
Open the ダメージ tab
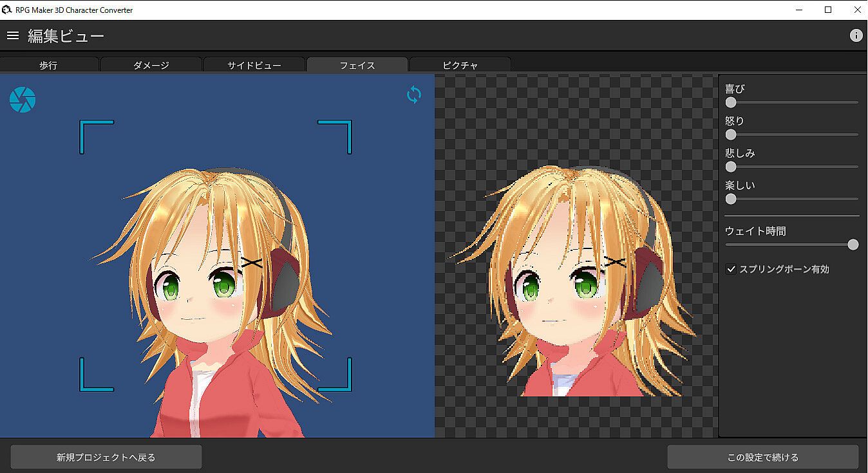[x=151, y=65]
